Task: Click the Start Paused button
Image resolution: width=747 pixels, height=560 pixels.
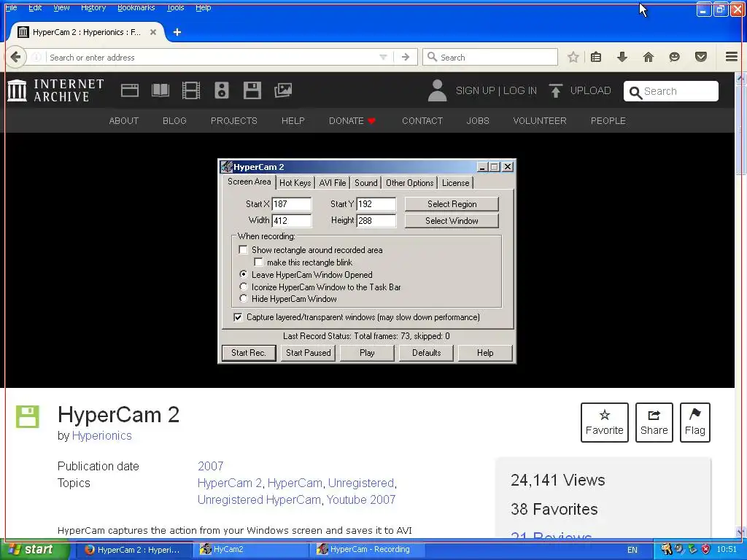Action: coord(309,353)
